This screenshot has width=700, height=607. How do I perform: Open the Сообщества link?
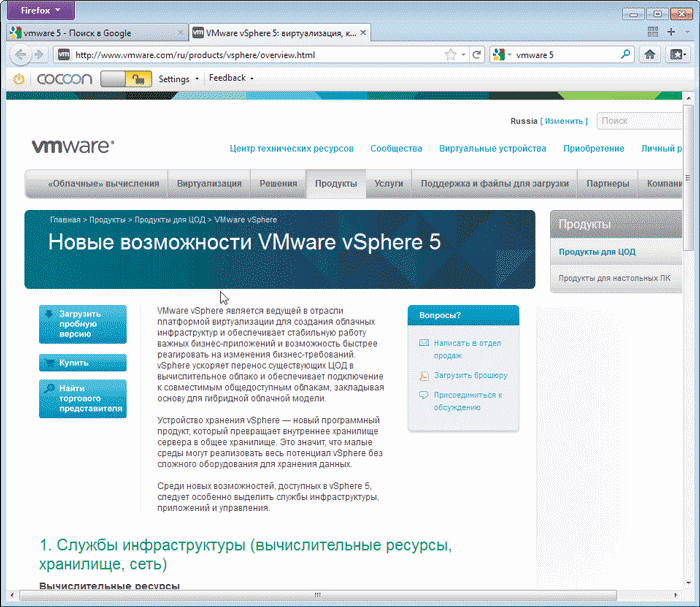(x=396, y=149)
